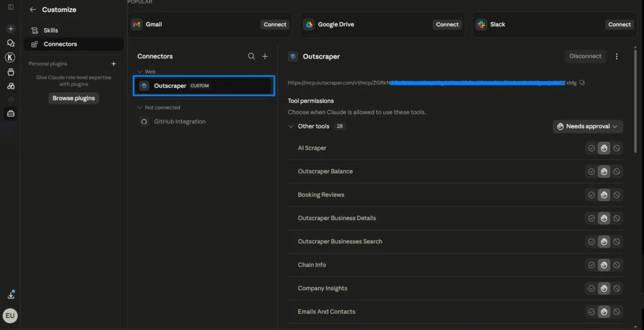Click the CUSTOM badge beside Outscraper

[199, 85]
